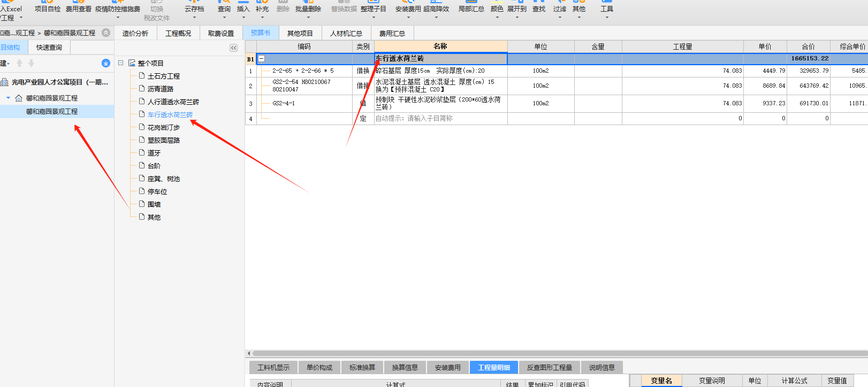The image size is (868, 387).
Task: Click the 补充 toolbar button
Action: pos(262,9)
